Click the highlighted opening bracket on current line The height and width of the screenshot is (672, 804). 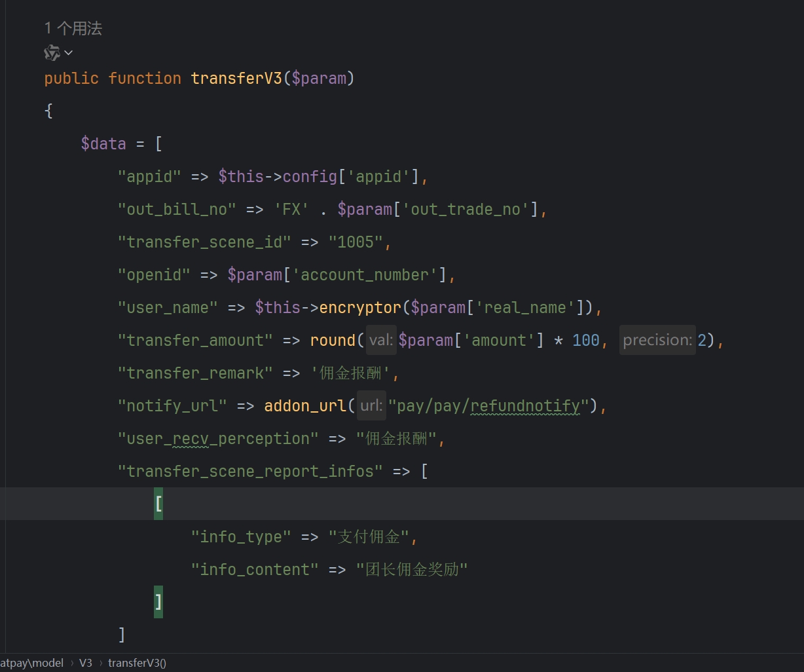(x=158, y=504)
